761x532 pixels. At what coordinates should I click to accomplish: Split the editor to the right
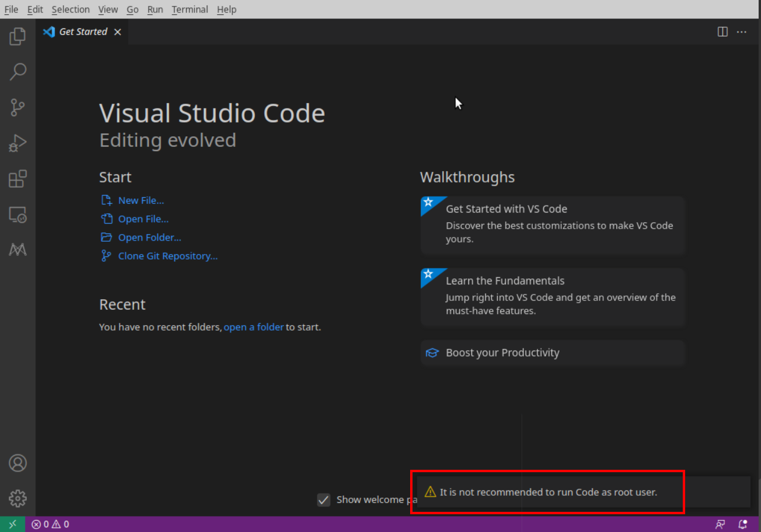[722, 32]
